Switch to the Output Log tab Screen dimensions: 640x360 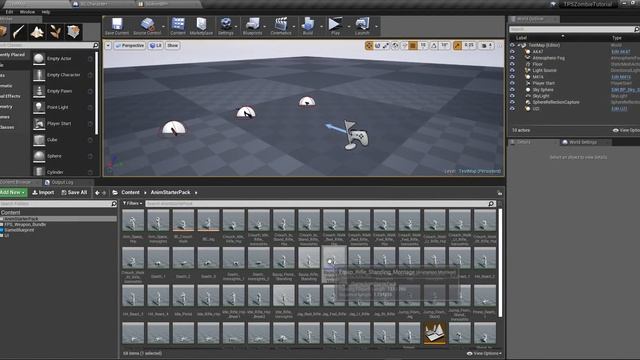[x=63, y=182]
